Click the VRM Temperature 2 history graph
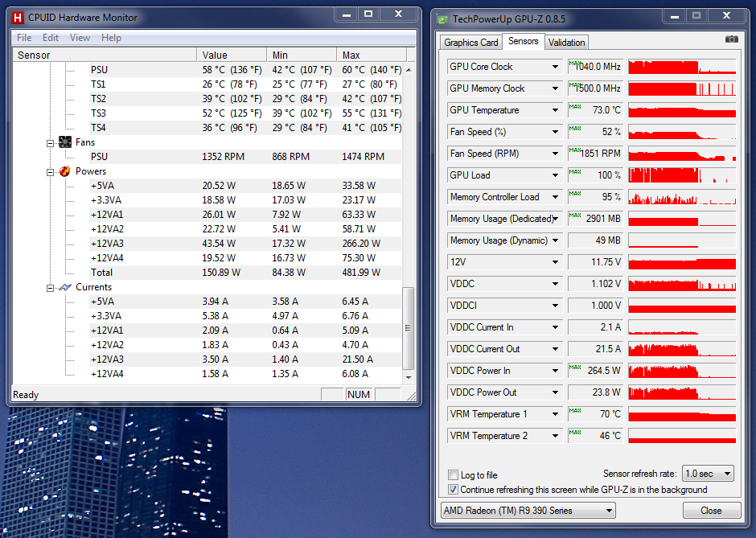The width and height of the screenshot is (756, 538). click(682, 436)
